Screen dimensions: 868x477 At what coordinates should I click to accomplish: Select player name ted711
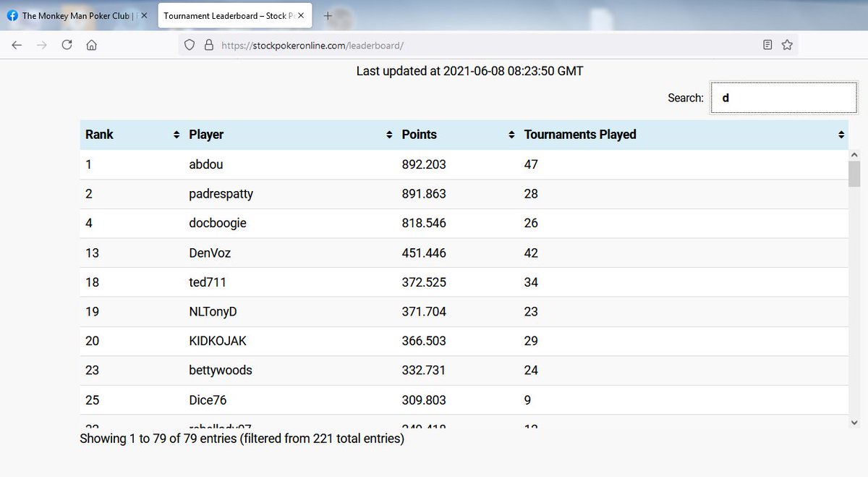pos(208,282)
